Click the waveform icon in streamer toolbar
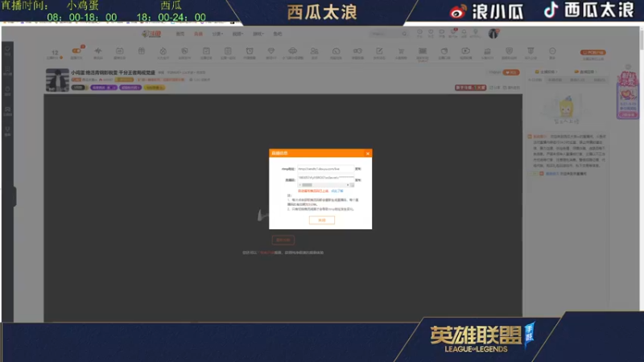This screenshot has width=644, height=362. click(97, 52)
